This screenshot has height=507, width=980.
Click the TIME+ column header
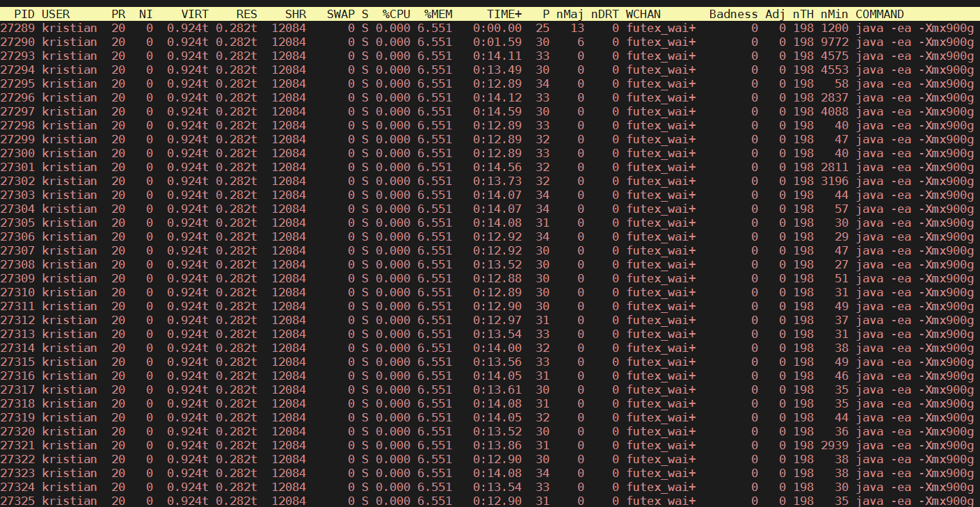pyautogui.click(x=504, y=14)
